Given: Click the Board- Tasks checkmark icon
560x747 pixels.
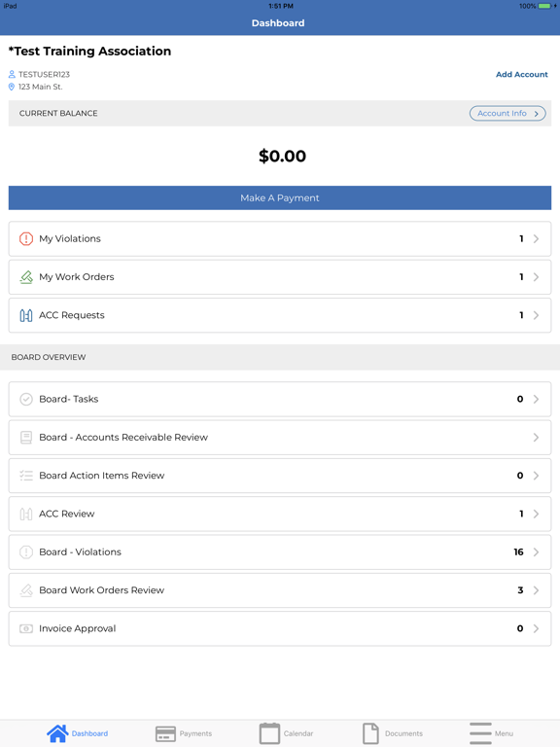Looking at the screenshot, I should coord(26,399).
